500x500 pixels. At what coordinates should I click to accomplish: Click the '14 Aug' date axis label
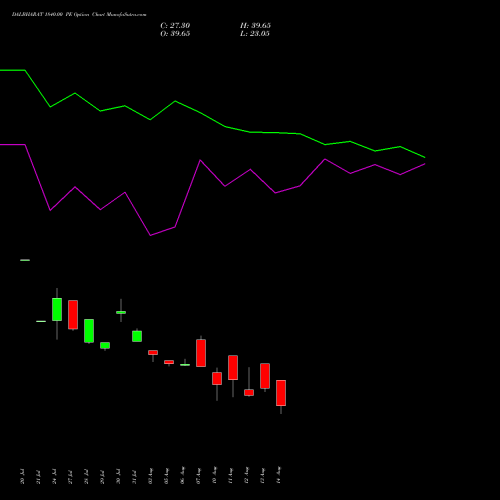pyautogui.click(x=278, y=475)
